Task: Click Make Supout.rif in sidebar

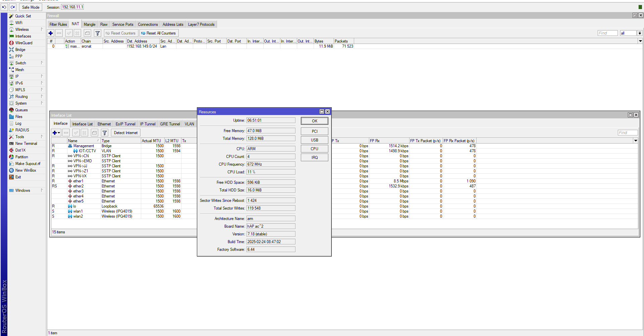Action: click(x=28, y=164)
